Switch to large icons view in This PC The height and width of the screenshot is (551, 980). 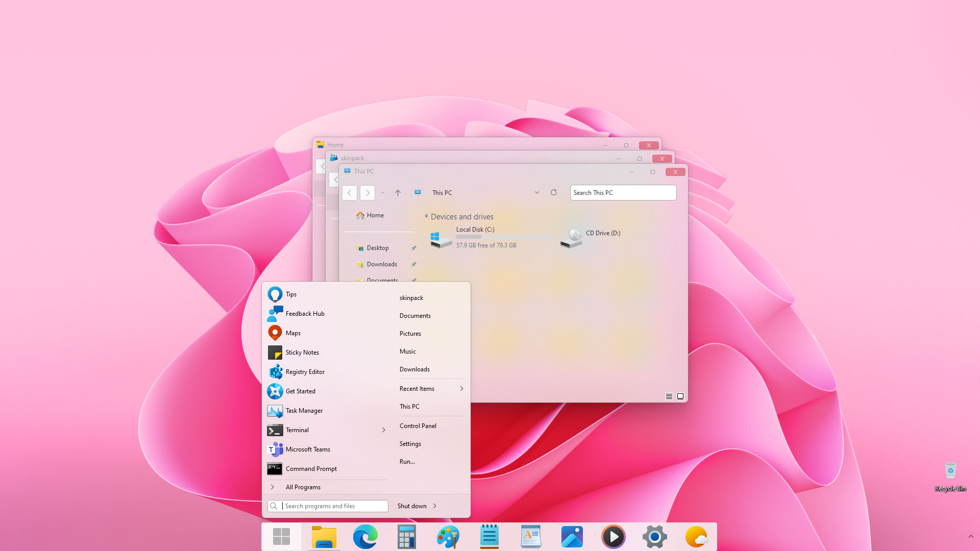pyautogui.click(x=680, y=396)
